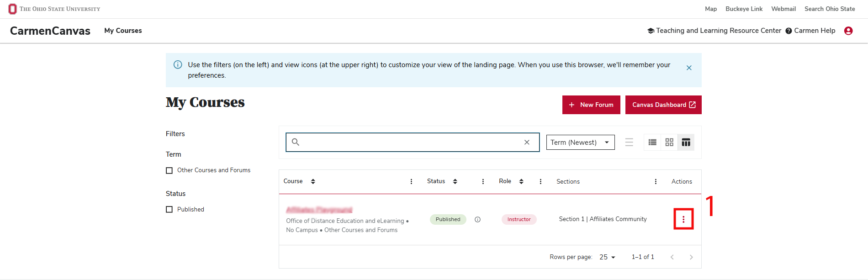Click Search Ohio State link
868x280 pixels.
coord(830,9)
